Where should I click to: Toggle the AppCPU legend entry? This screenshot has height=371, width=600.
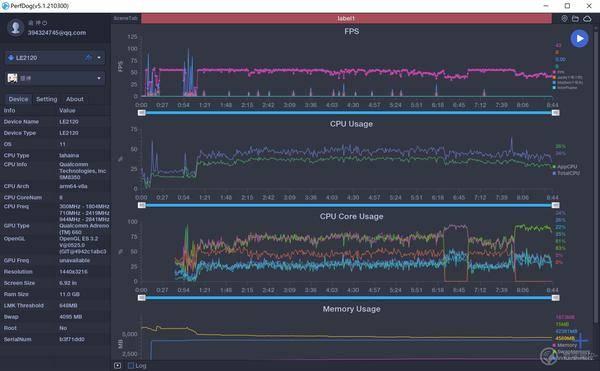(x=565, y=167)
